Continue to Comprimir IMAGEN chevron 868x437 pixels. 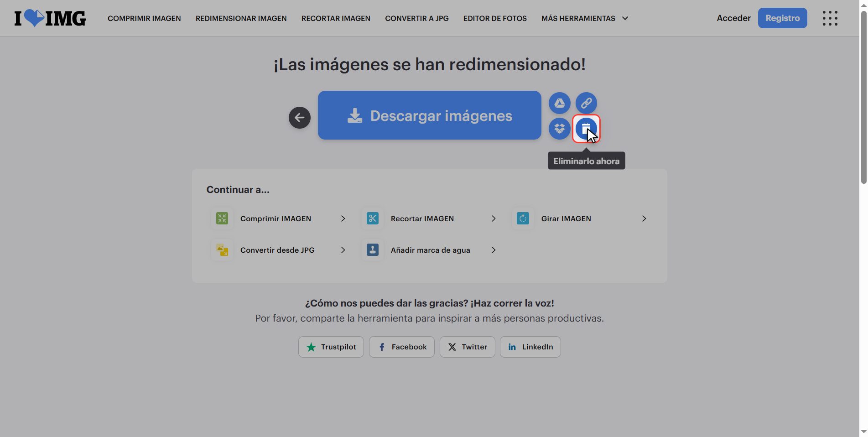pyautogui.click(x=343, y=218)
